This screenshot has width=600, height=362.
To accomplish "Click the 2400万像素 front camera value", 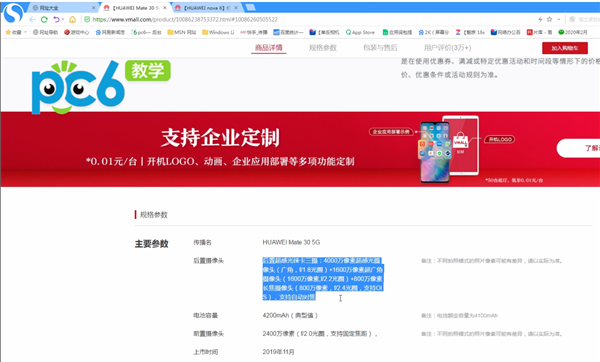I will tap(320, 334).
